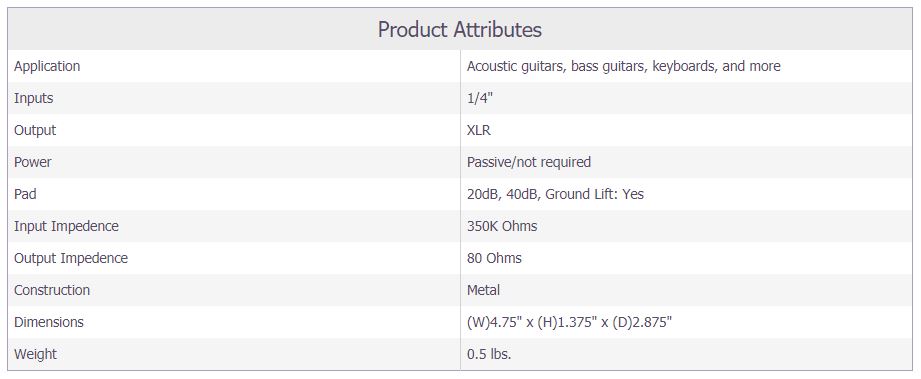Click the 20dB, 40dB, Ground Lift value
The width and height of the screenshot is (921, 379).
coord(555,194)
